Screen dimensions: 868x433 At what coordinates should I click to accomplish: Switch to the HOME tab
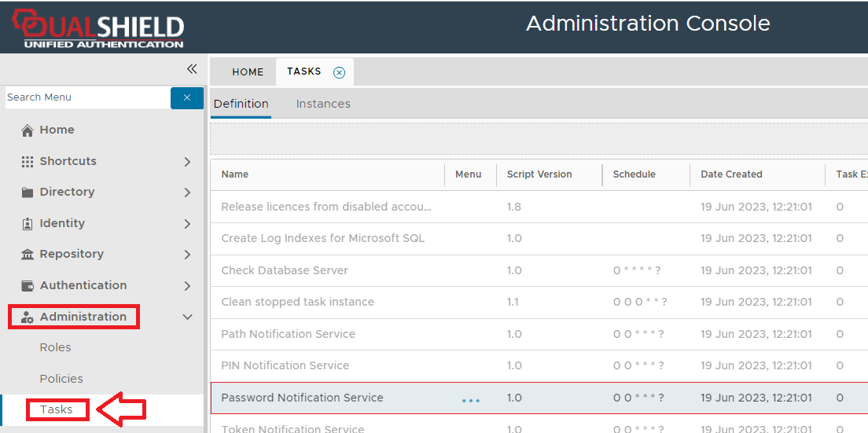pos(248,72)
